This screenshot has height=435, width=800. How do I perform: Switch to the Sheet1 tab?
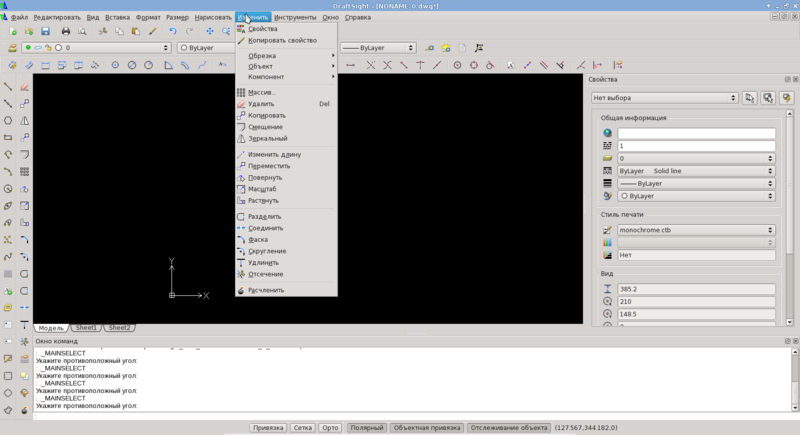86,328
